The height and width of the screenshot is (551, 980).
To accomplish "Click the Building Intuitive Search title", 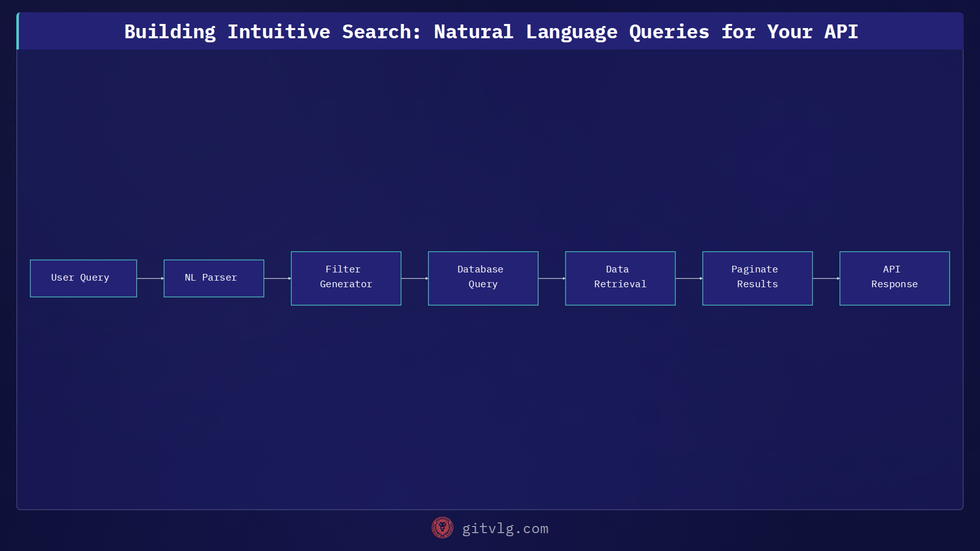I will 491,32.
